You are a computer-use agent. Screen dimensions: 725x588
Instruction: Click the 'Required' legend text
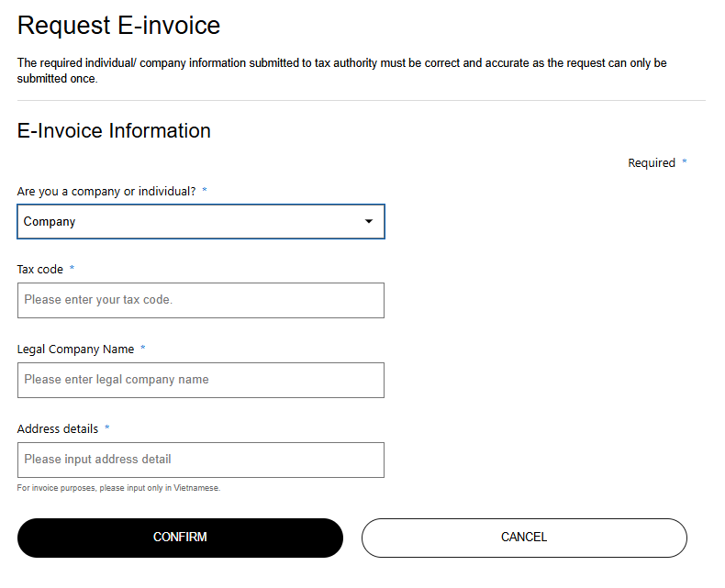[x=651, y=162]
